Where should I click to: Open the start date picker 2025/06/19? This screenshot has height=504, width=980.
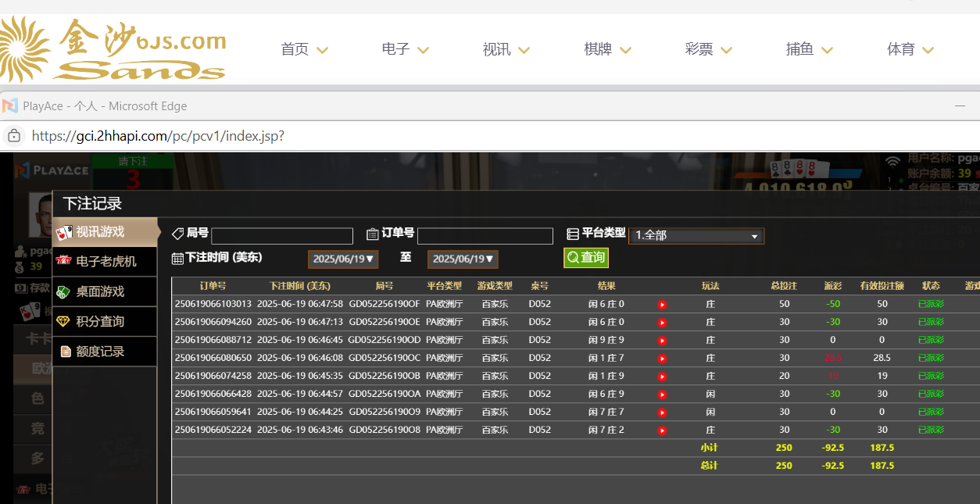point(343,259)
